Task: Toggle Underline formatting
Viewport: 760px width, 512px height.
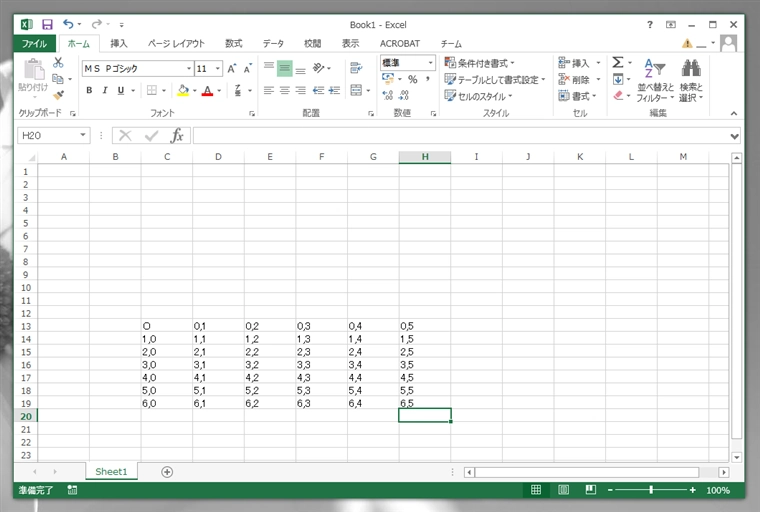Action: [121, 90]
